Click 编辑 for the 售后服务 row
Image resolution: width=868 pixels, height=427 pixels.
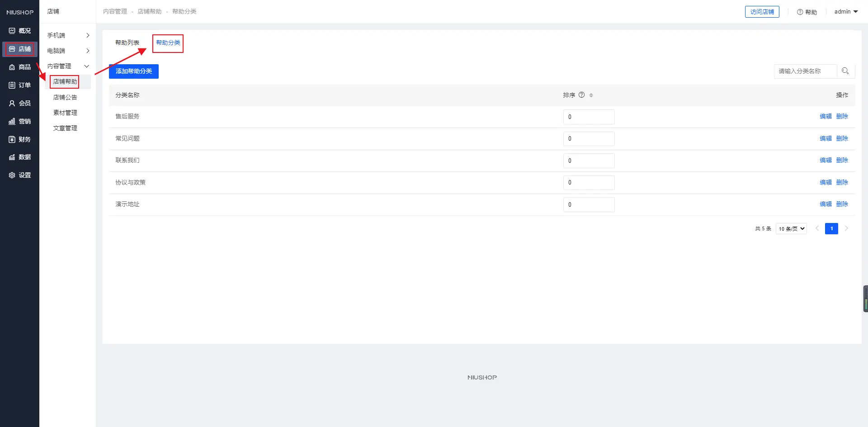pyautogui.click(x=826, y=116)
